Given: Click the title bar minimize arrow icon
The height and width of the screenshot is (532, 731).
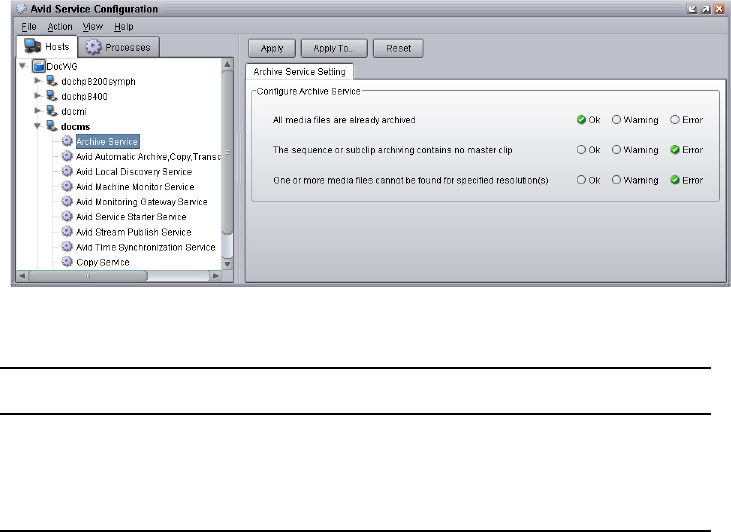Looking at the screenshot, I should [692, 9].
